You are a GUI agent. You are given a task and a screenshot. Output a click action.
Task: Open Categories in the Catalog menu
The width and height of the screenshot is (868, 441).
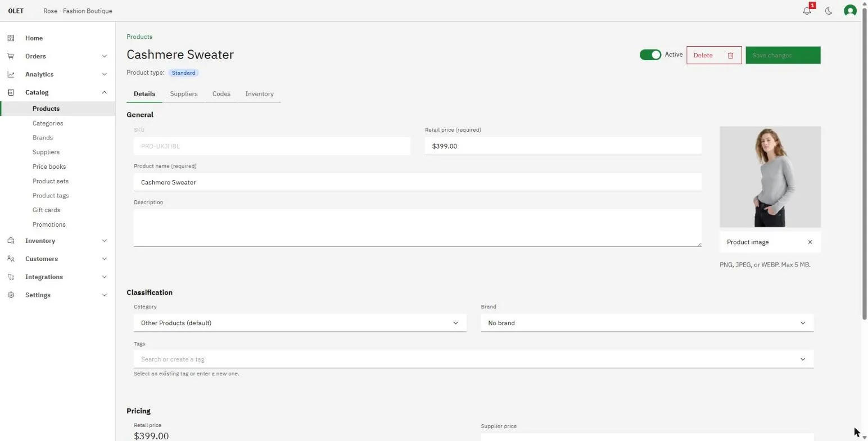pyautogui.click(x=48, y=123)
